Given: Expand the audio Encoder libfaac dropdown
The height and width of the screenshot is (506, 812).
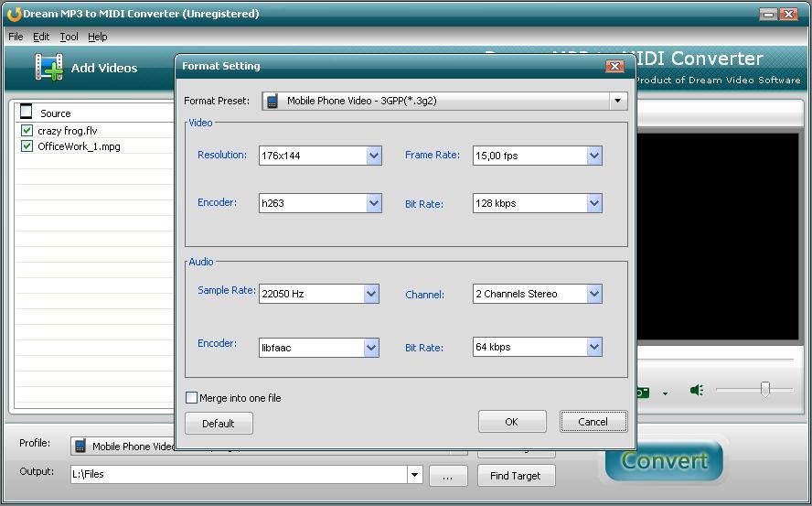Looking at the screenshot, I should pos(370,348).
